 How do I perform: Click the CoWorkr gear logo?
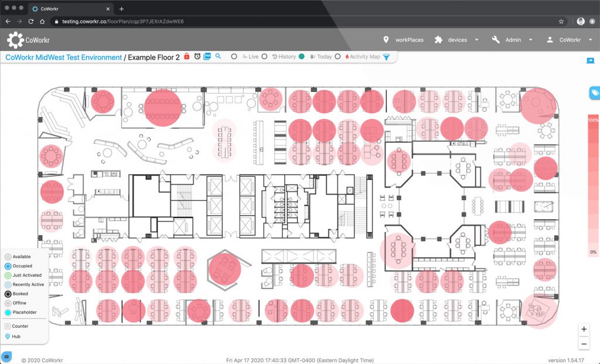15,40
